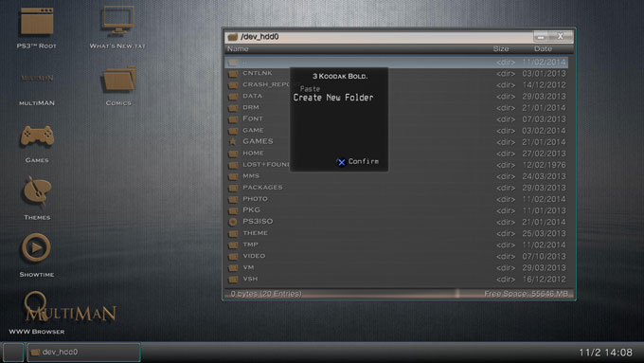This screenshot has height=363, width=644.
Task: Select the PKG folder icon
Action: click(x=233, y=210)
